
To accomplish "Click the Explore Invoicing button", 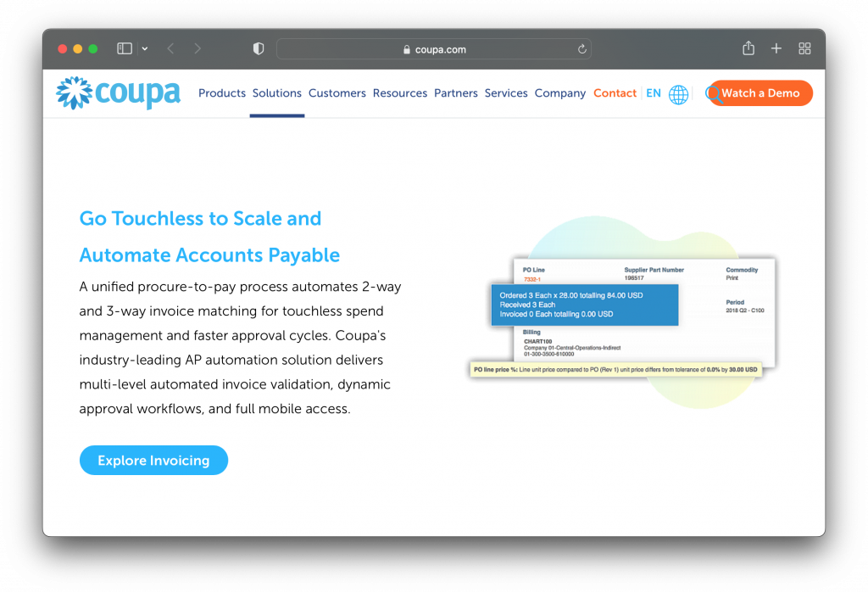I will [x=154, y=460].
